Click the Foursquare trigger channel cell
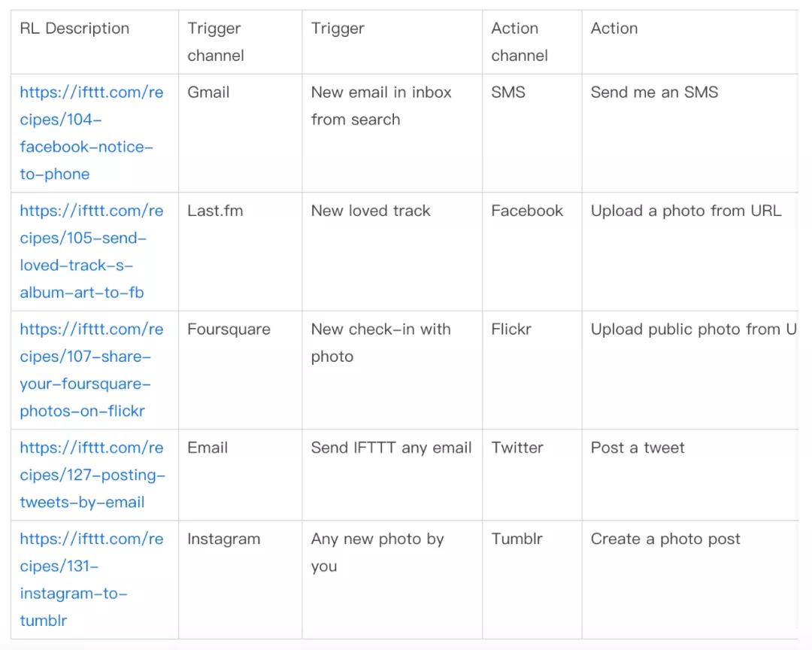 point(229,330)
